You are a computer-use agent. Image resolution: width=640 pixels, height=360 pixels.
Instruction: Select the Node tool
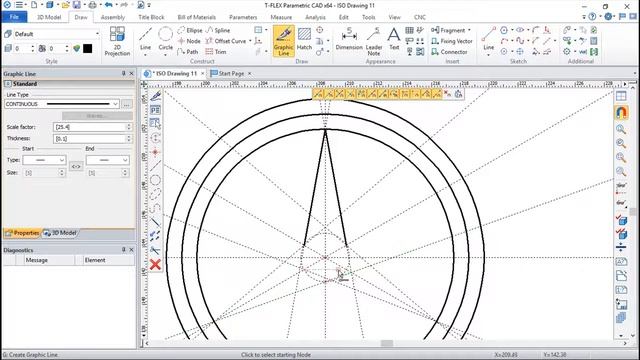coord(189,41)
